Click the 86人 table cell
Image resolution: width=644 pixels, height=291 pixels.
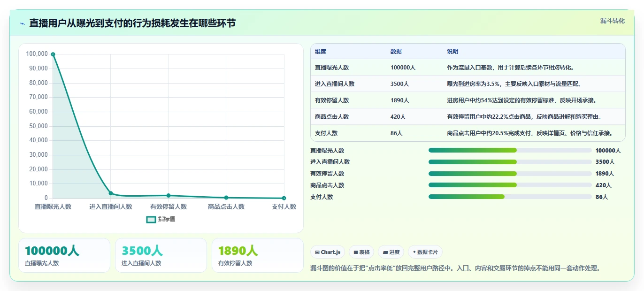pyautogui.click(x=397, y=133)
